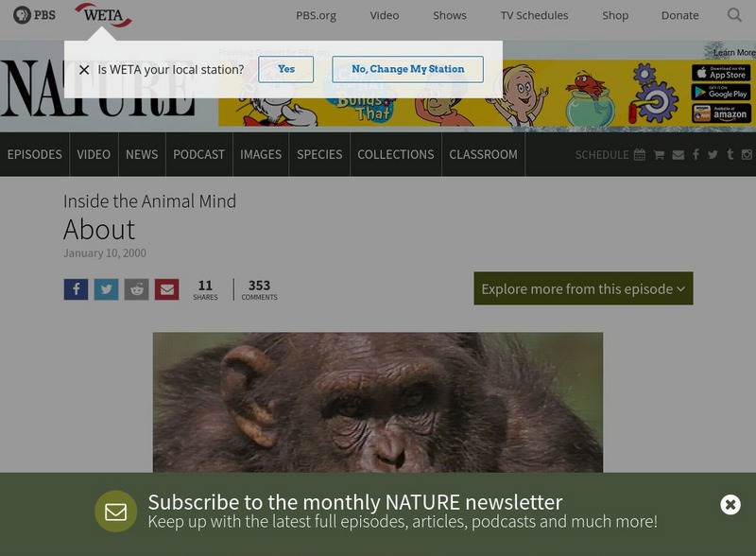The height and width of the screenshot is (556, 756).
Task: Open the Tumblr icon in the nav bar
Action: pos(730,154)
